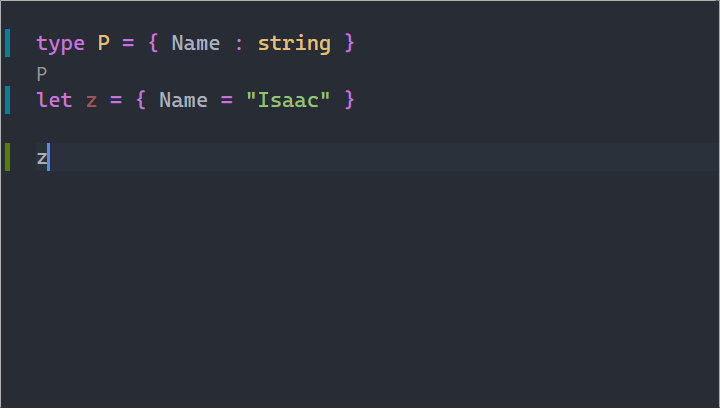
Task: Click the closing brace after "Isaac"
Action: [x=349, y=100]
